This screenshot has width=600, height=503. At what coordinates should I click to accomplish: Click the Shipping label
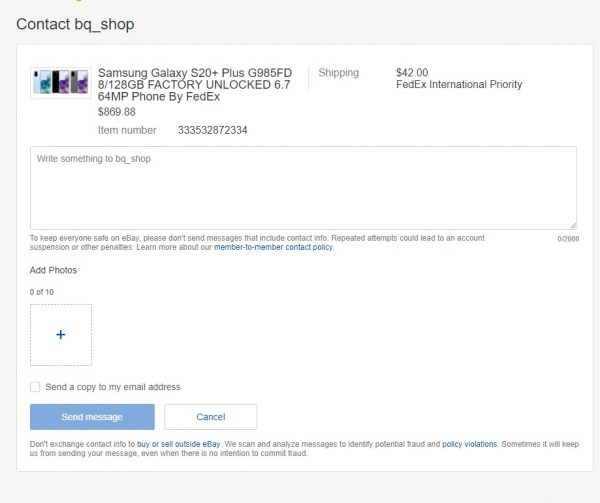(x=338, y=73)
